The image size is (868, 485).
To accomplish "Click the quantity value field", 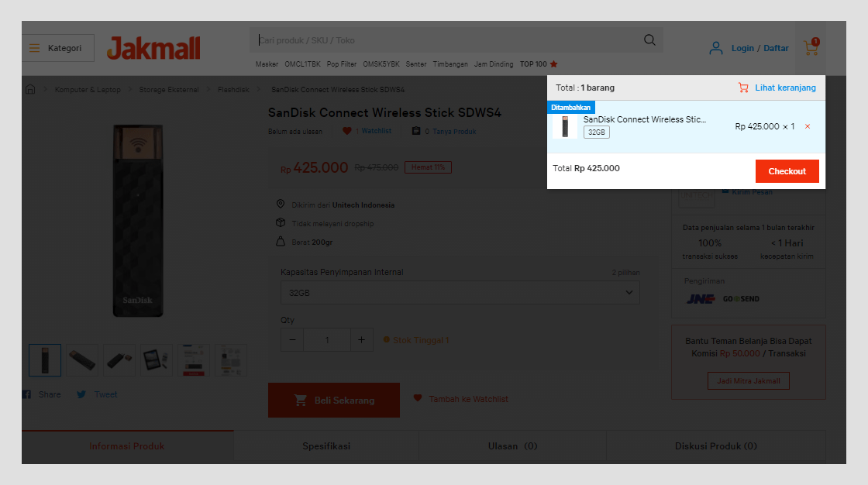I will 326,339.
